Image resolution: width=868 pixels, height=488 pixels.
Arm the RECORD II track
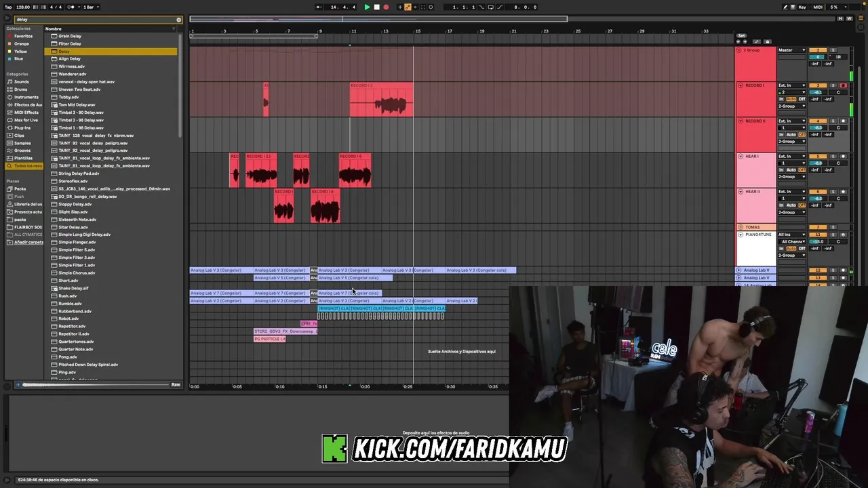pyautogui.click(x=843, y=121)
